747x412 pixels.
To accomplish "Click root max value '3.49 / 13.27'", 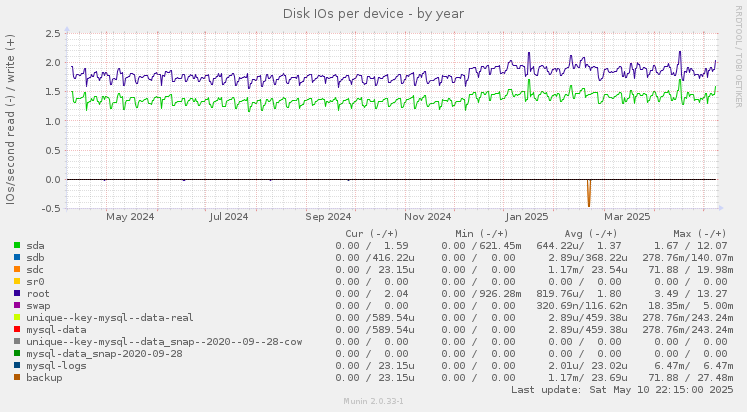I will [690, 294].
